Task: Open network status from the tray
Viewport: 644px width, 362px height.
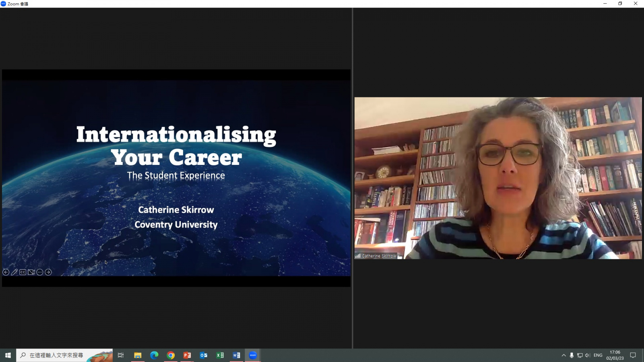Action: coord(580,355)
